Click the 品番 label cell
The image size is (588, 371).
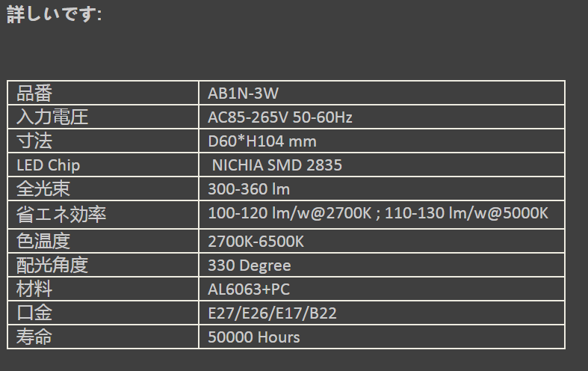pos(34,93)
